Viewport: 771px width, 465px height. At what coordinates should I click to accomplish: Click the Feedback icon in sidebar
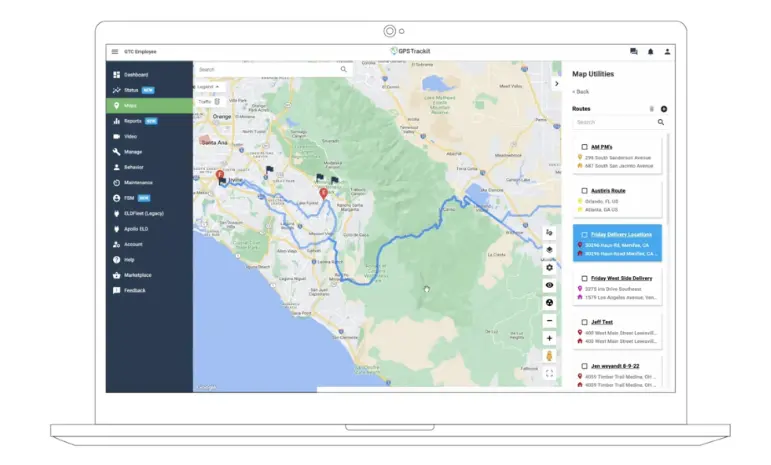pyautogui.click(x=117, y=291)
